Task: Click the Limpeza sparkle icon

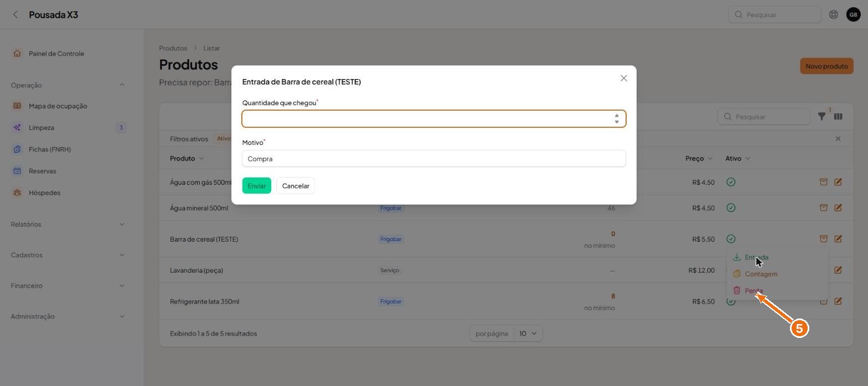Action: 17,127
